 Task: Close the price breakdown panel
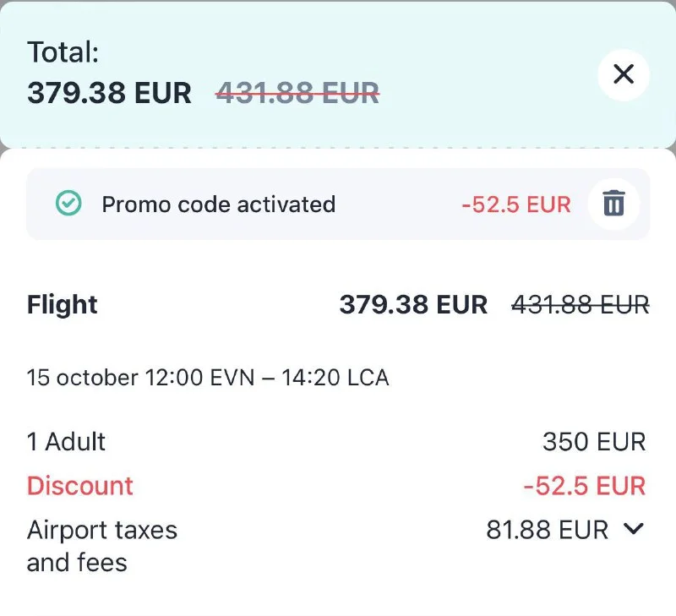pyautogui.click(x=623, y=74)
